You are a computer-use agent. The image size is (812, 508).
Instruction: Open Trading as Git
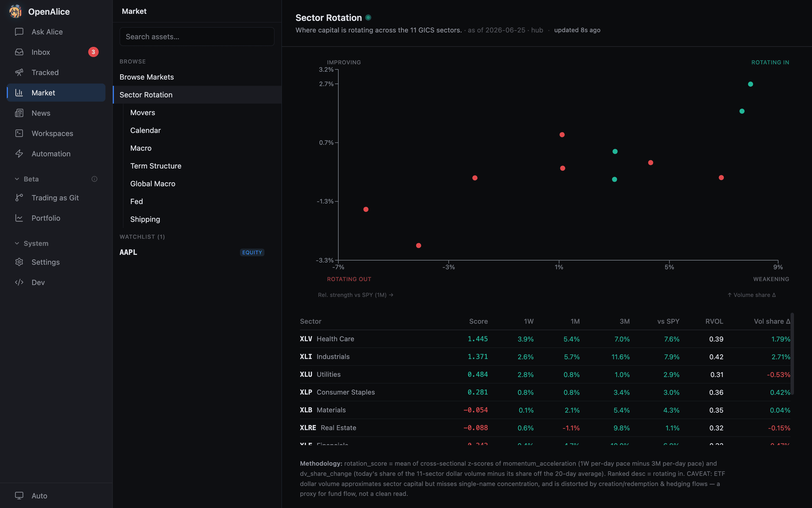56,198
